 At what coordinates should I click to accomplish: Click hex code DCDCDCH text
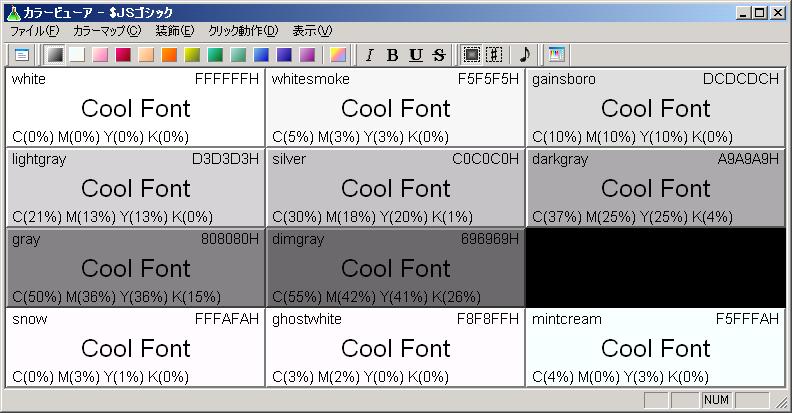click(741, 79)
